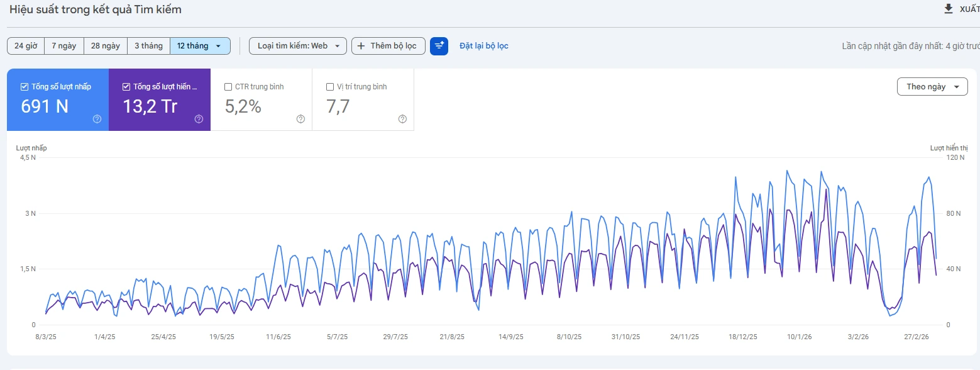Open help icon on total impressions card
This screenshot has width=980, height=370.
tap(199, 119)
